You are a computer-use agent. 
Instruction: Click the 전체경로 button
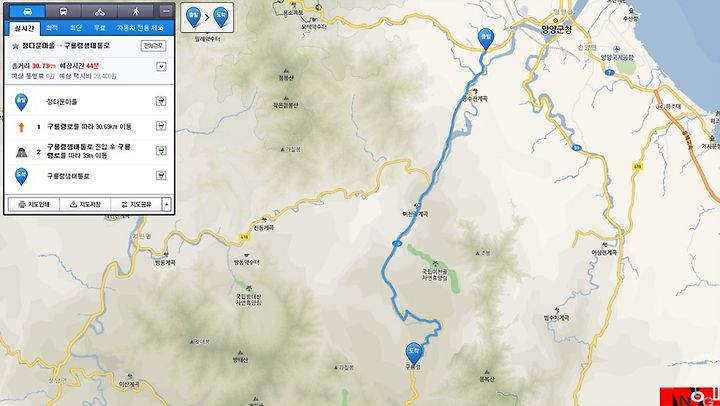click(153, 46)
